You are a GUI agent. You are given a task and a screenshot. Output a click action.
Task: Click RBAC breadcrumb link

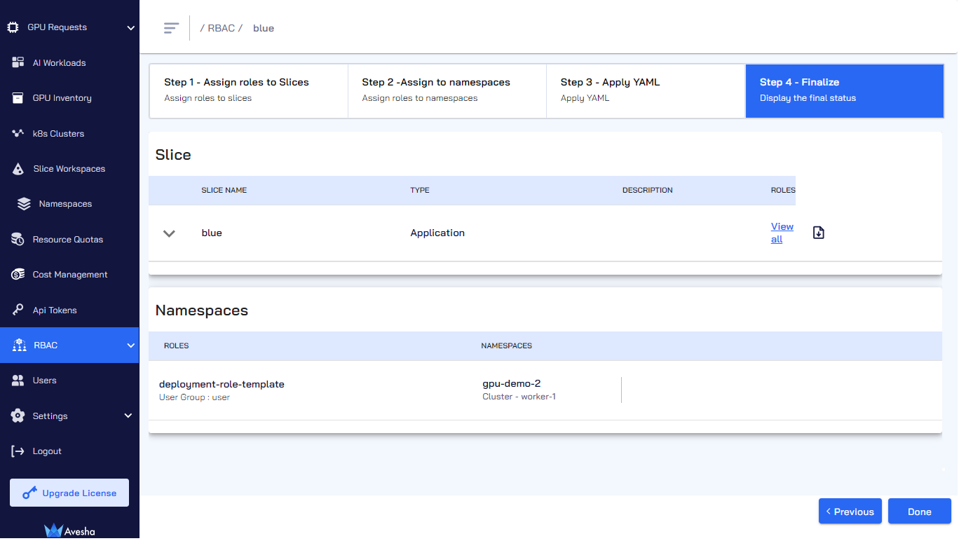point(222,29)
